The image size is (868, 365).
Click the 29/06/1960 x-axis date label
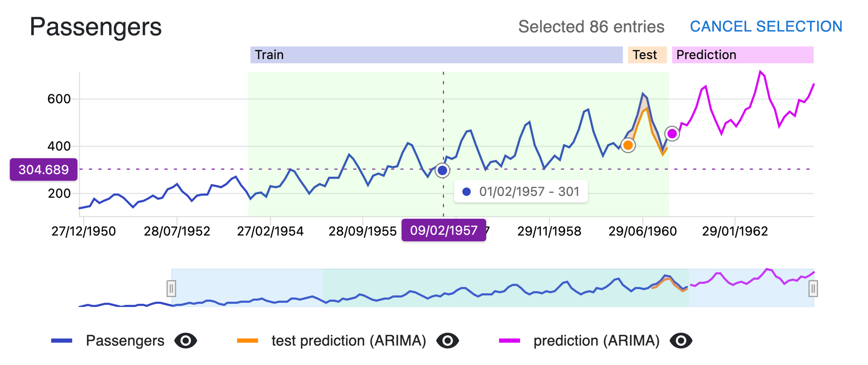642,231
